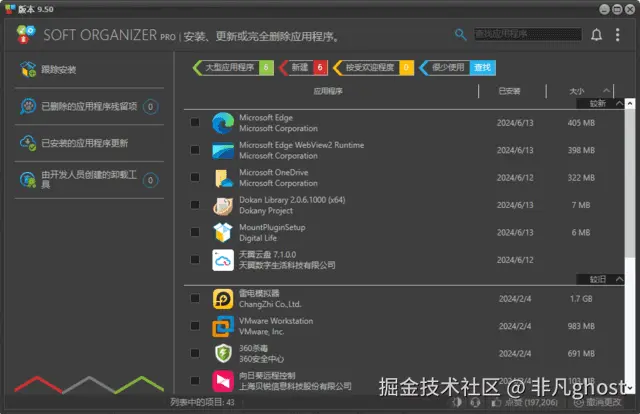
Task: Click the 360杀毒 shield icon
Action: (x=223, y=354)
